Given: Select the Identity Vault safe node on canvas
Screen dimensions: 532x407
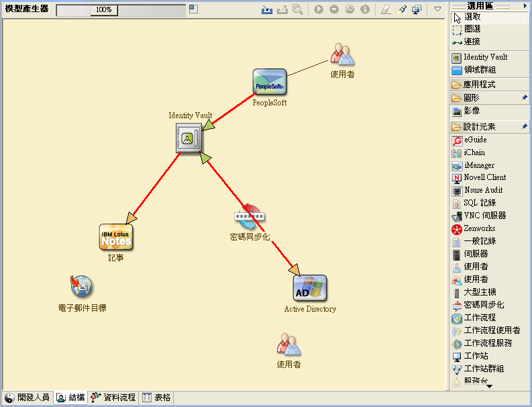Looking at the screenshot, I should tap(189, 138).
